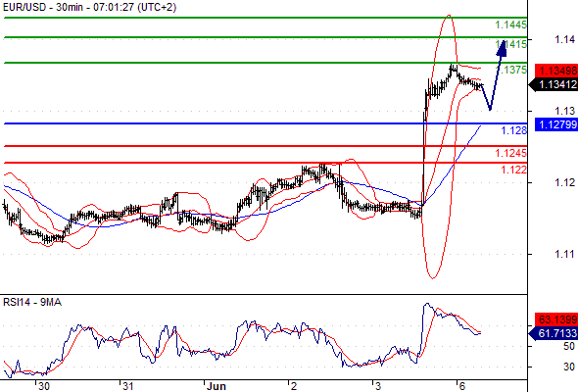Click the Jun date label on time axis
This screenshot has height=392, width=578.
(x=216, y=386)
